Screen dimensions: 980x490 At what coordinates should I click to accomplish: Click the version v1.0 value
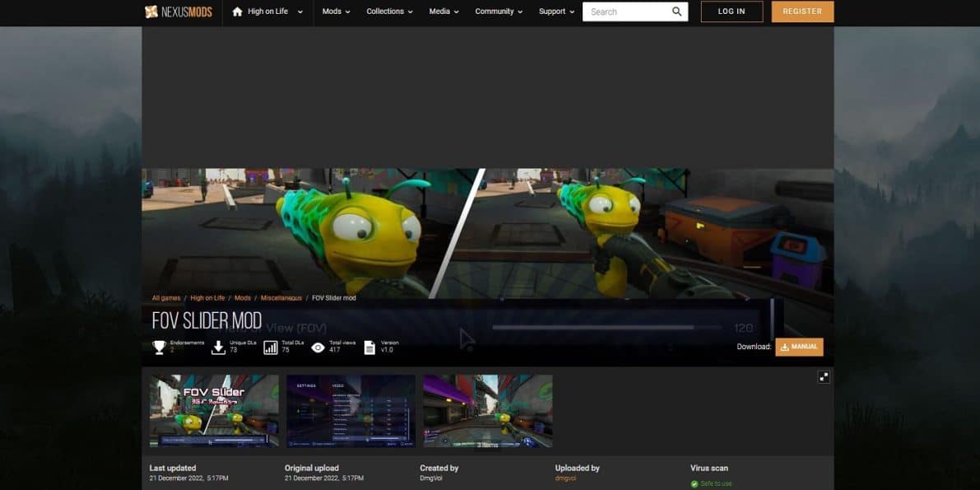tap(387, 350)
